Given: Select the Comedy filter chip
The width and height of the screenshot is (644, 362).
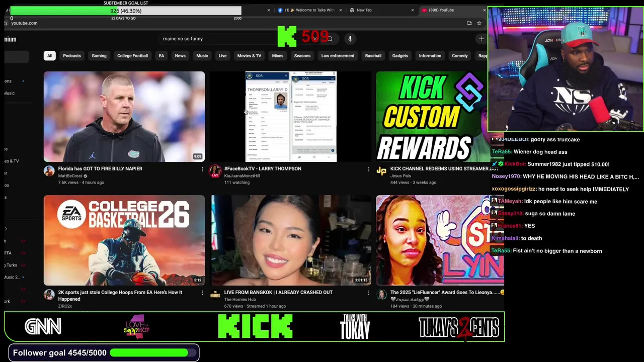Looking at the screenshot, I should (460, 56).
